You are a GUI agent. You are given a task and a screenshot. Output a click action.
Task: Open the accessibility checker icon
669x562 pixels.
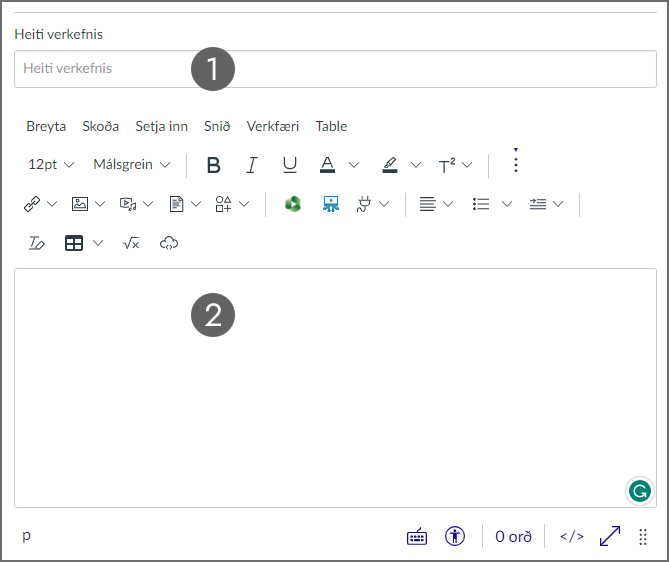click(x=455, y=536)
